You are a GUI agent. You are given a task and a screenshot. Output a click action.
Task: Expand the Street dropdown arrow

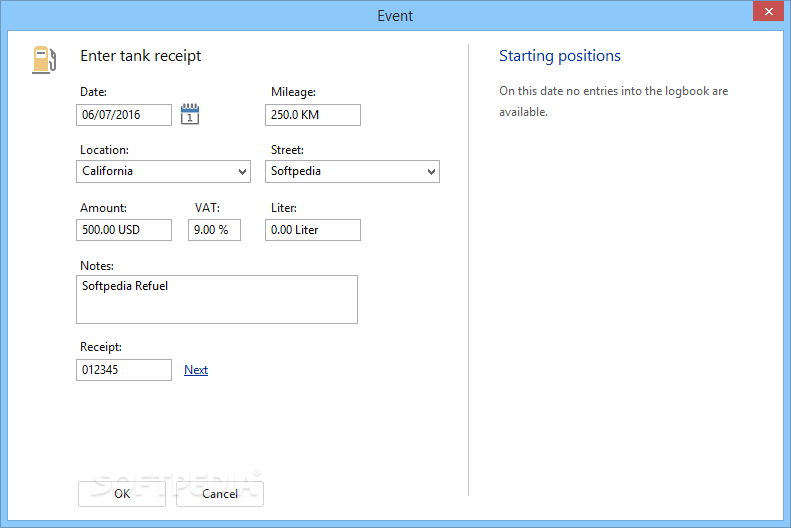[431, 172]
